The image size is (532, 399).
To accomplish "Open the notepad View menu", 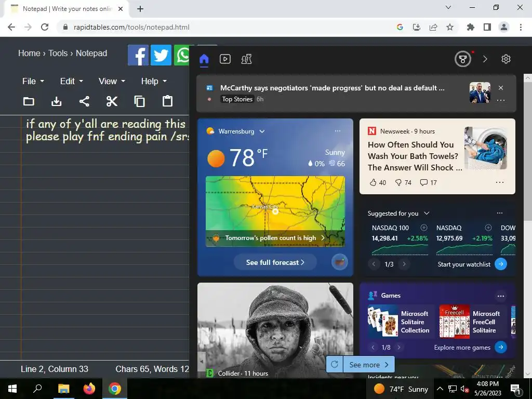I will (112, 81).
